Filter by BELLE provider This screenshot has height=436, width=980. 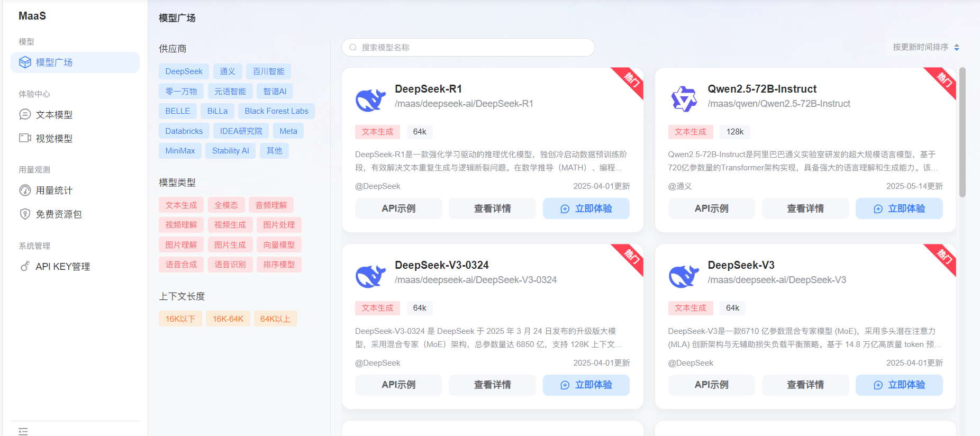click(x=178, y=111)
